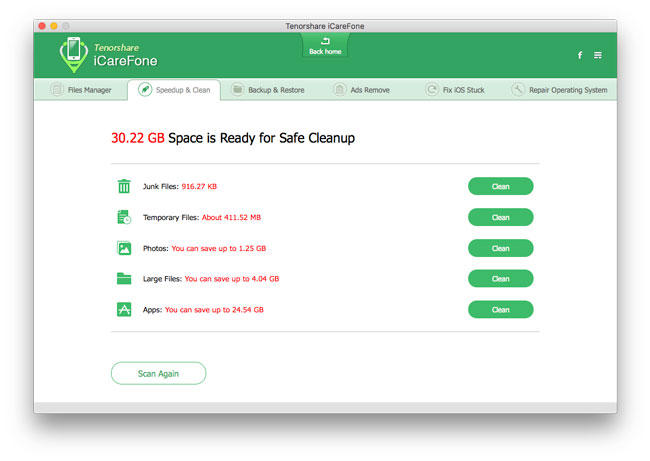The image size is (650, 461).
Task: Click the Junk Files trash can icon
Action: [124, 186]
